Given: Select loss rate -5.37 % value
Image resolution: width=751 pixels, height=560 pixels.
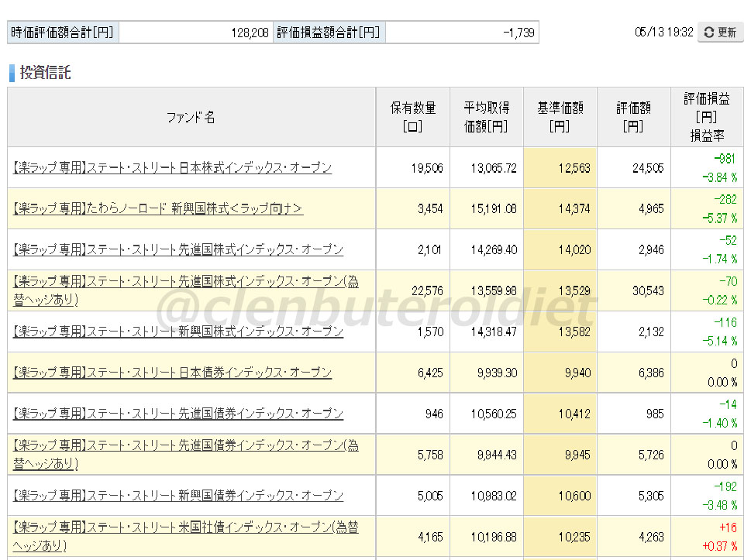Looking at the screenshot, I should (x=720, y=218).
